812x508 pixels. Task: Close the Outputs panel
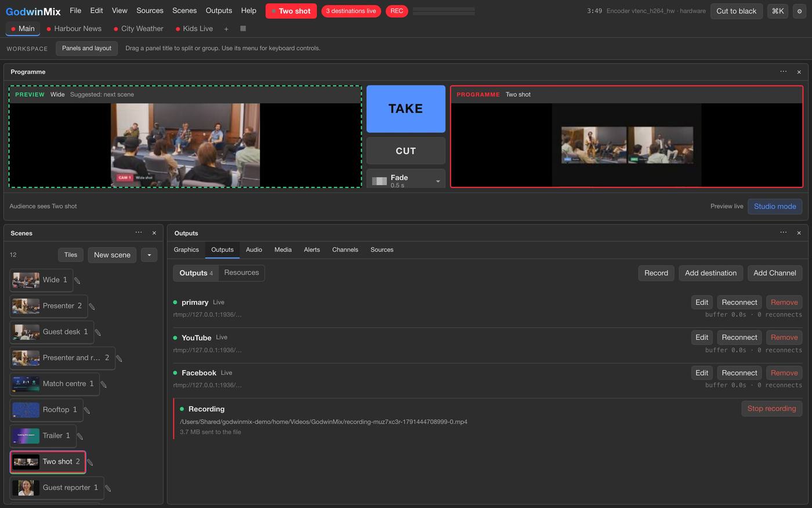799,233
